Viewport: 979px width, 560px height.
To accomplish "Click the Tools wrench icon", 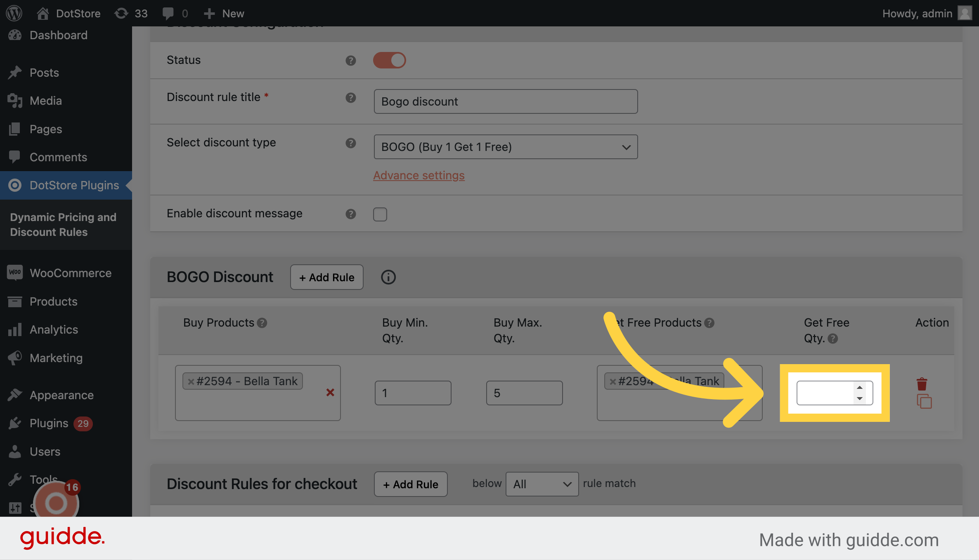I will (15, 480).
